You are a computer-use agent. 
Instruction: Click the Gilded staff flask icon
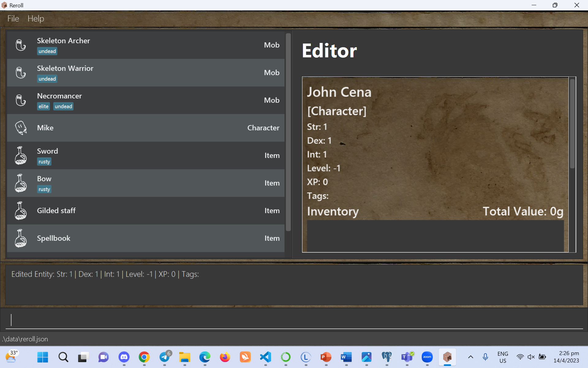point(21,211)
